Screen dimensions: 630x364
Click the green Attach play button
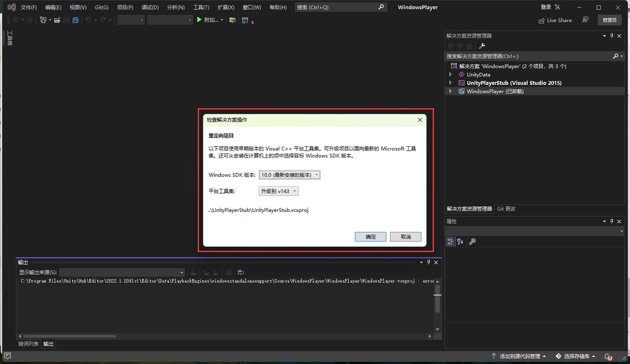[199, 20]
